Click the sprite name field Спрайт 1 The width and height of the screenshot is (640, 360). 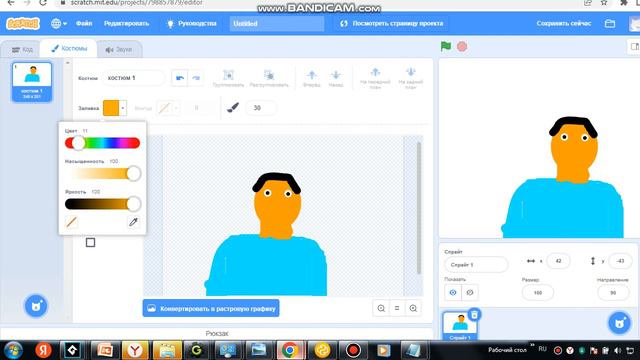(x=476, y=264)
